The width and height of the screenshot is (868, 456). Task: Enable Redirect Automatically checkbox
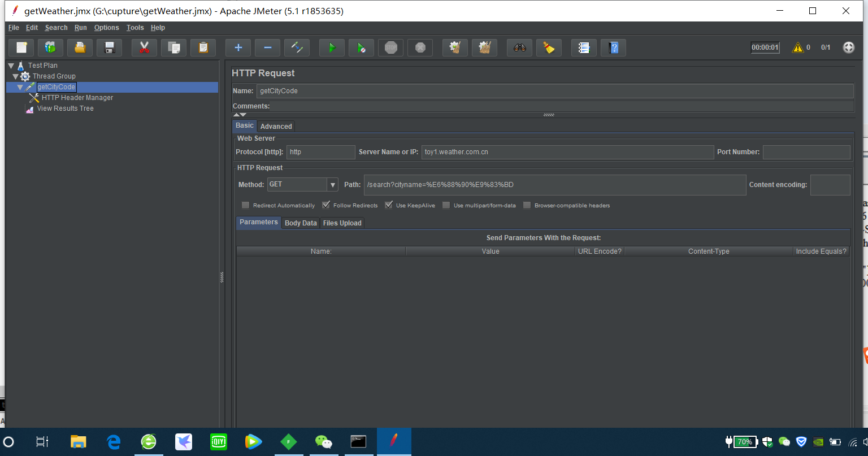pyautogui.click(x=245, y=205)
